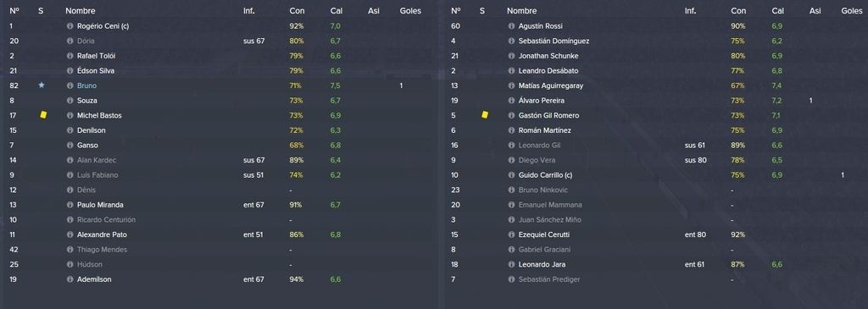The image size is (868, 309).
Task: Open Sebastián Domínguez player link
Action: pyautogui.click(x=554, y=41)
